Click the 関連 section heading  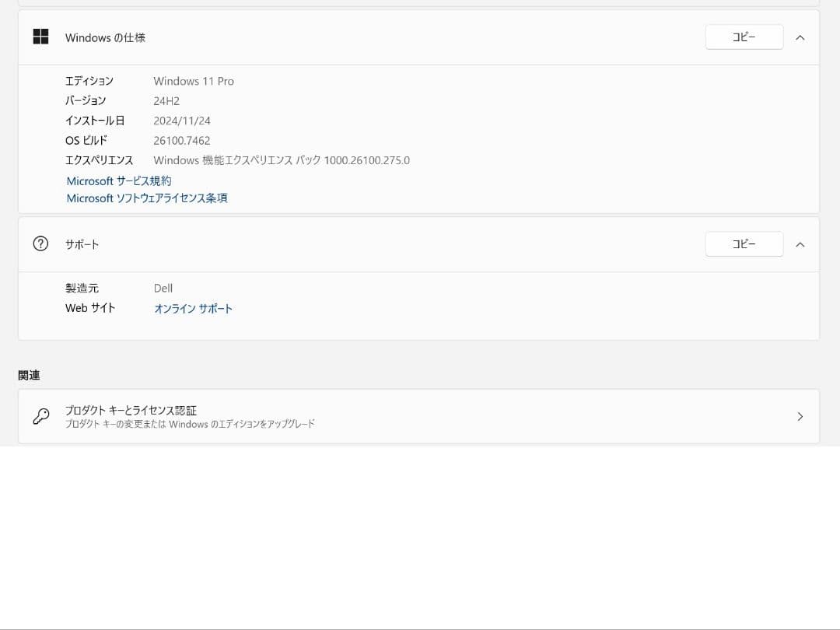tap(29, 375)
